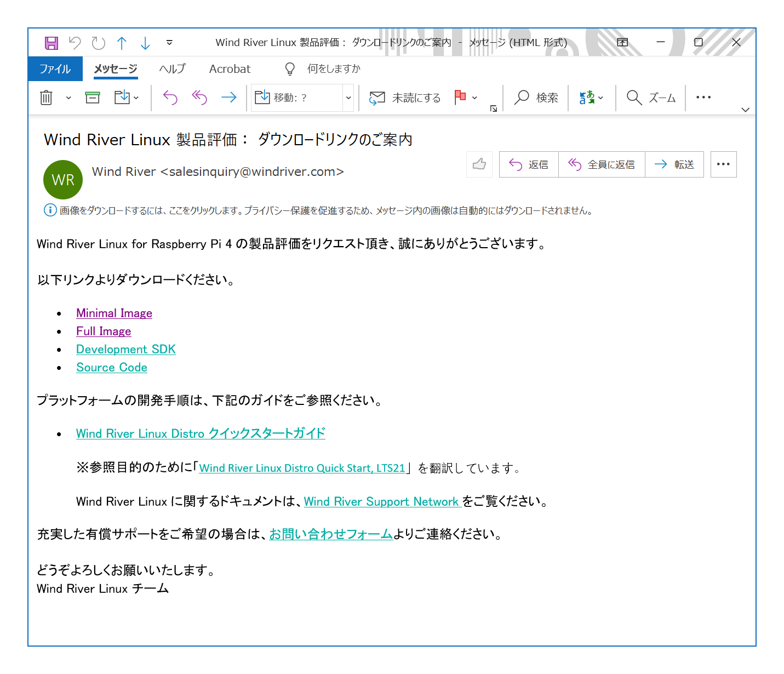Open the Full Image link
Screen dimensions: 784x674
point(104,332)
